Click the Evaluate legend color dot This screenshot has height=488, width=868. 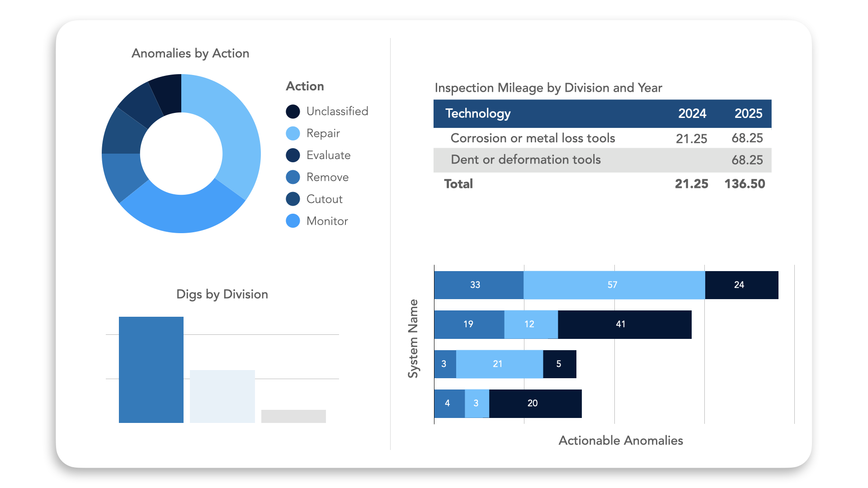(293, 155)
